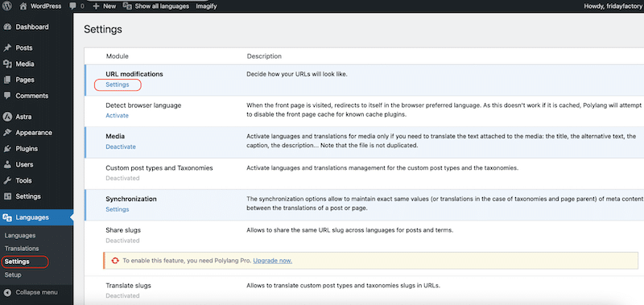Click the home icon beside WordPress site name
The width and height of the screenshot is (644, 305).
pyautogui.click(x=23, y=6)
